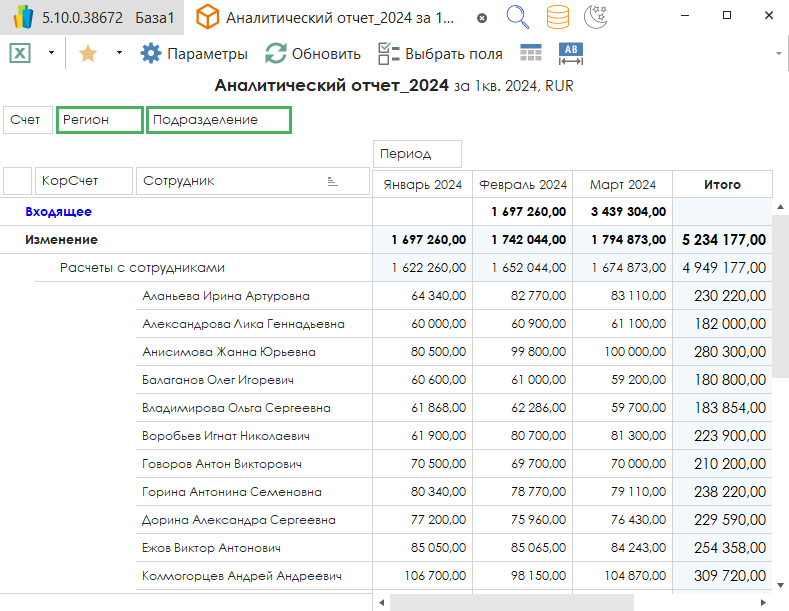The height and width of the screenshot is (611, 789).
Task: Click the AB column width icon
Action: tap(572, 54)
